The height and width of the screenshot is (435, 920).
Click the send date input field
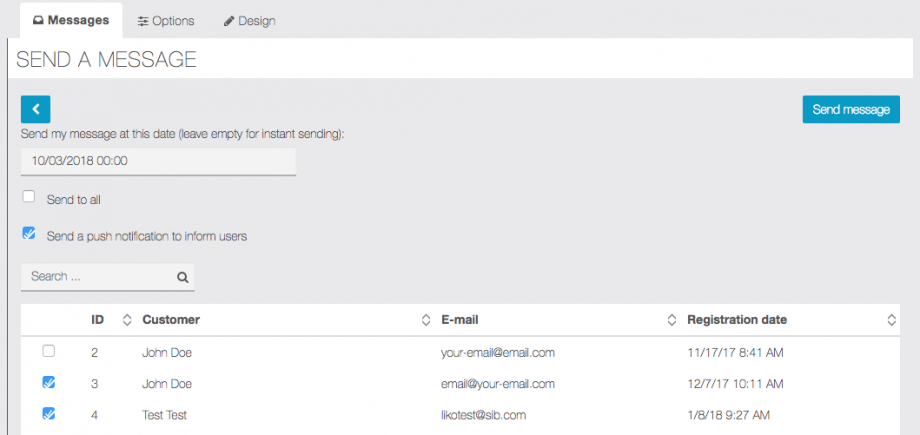(x=158, y=160)
